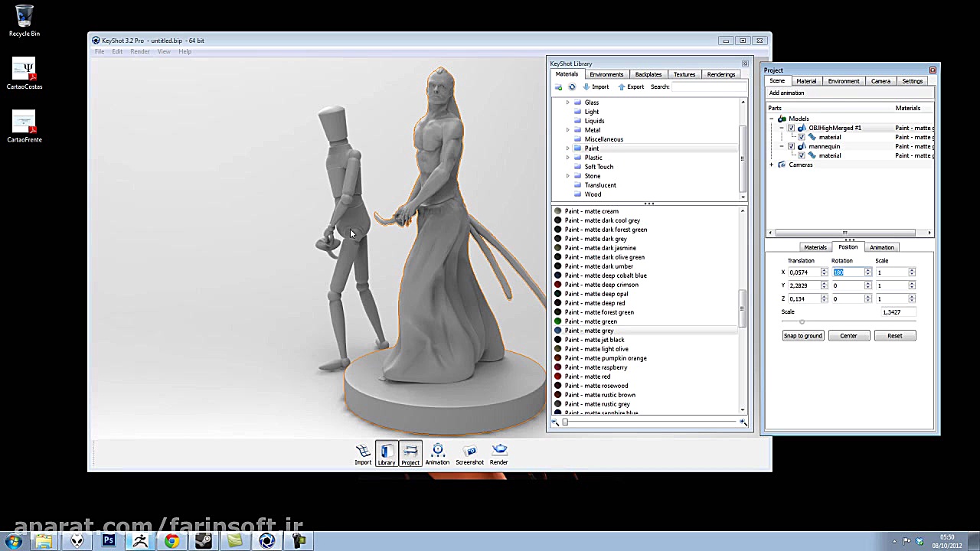Collapse the Models tree node
The image size is (980, 551).
(x=772, y=119)
